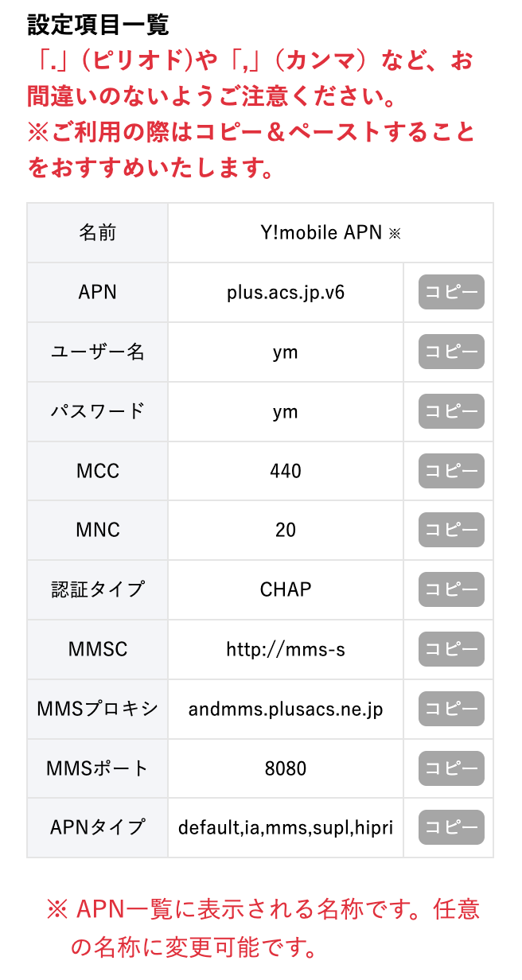
Task: Copy the 認証タイプ CHAP value
Action: coord(451,589)
